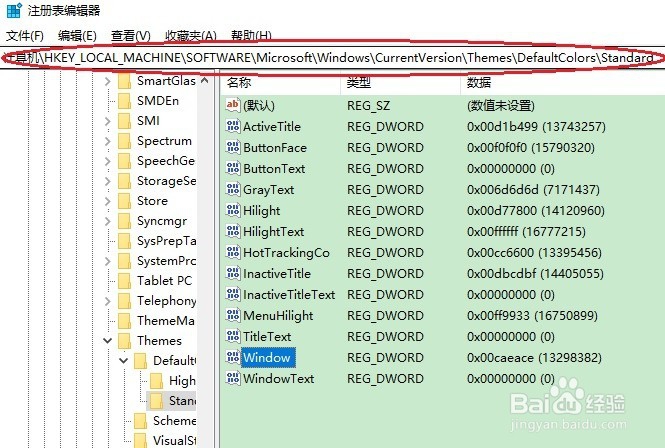This screenshot has width=665, height=448.
Task: Select the WindowText DWORD icon
Action: click(x=233, y=378)
